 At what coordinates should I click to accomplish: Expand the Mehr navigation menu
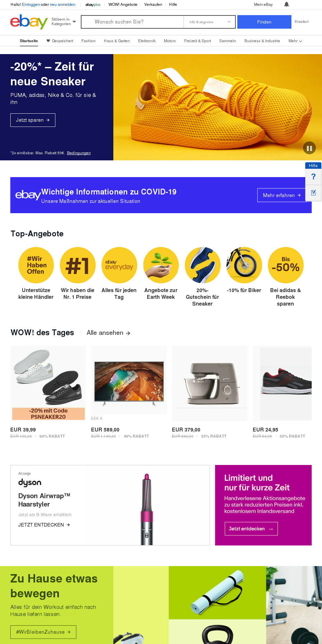click(295, 41)
